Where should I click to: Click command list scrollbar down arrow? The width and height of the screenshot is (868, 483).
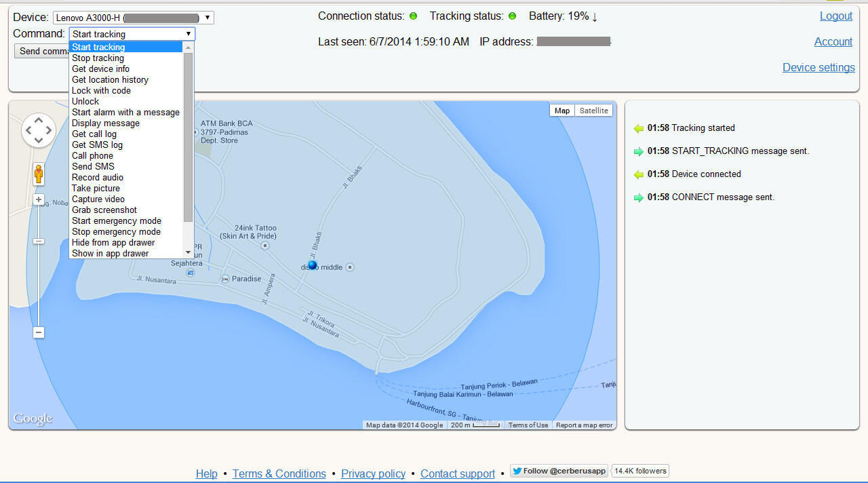click(189, 252)
